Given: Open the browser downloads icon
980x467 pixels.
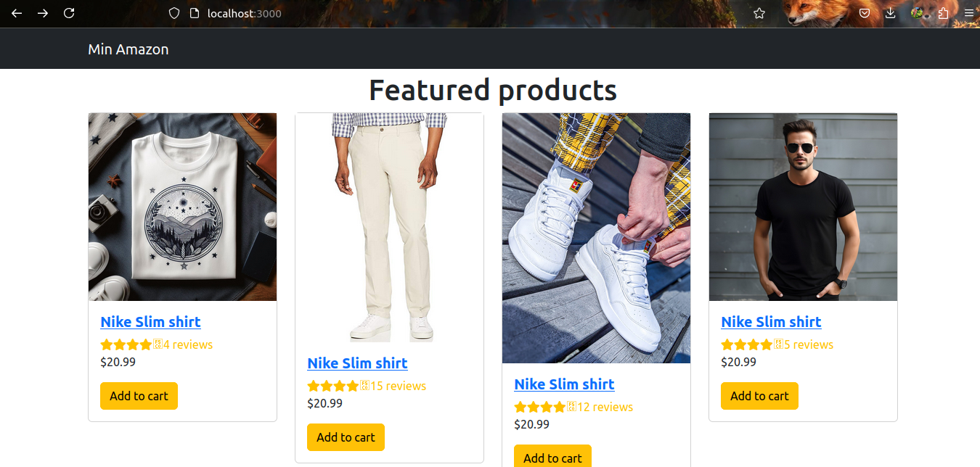Looking at the screenshot, I should point(891,13).
